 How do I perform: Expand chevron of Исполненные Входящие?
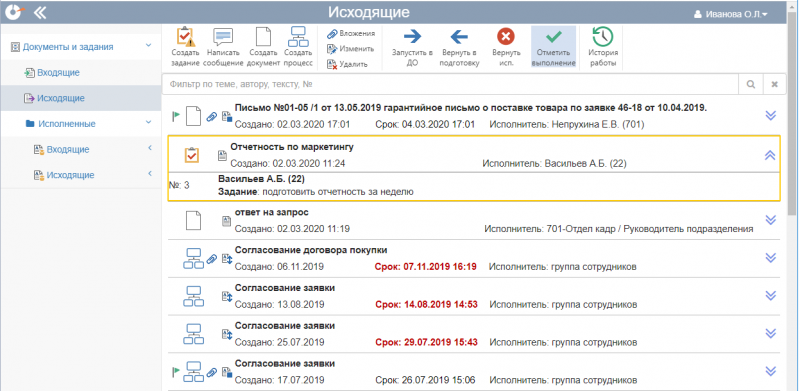[x=150, y=148]
